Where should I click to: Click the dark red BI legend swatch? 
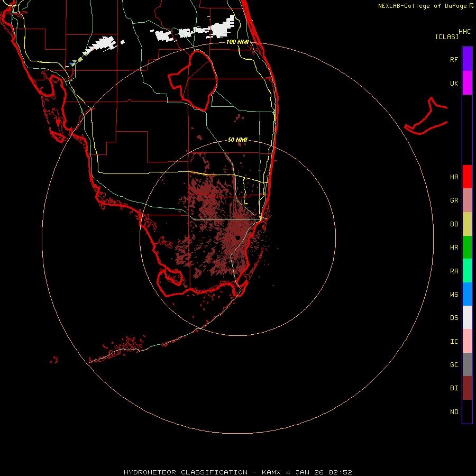(x=467, y=388)
